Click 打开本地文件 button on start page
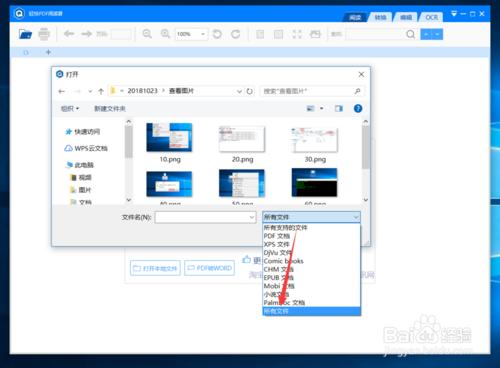Viewport: 500px width, 368px height. pyautogui.click(x=155, y=268)
